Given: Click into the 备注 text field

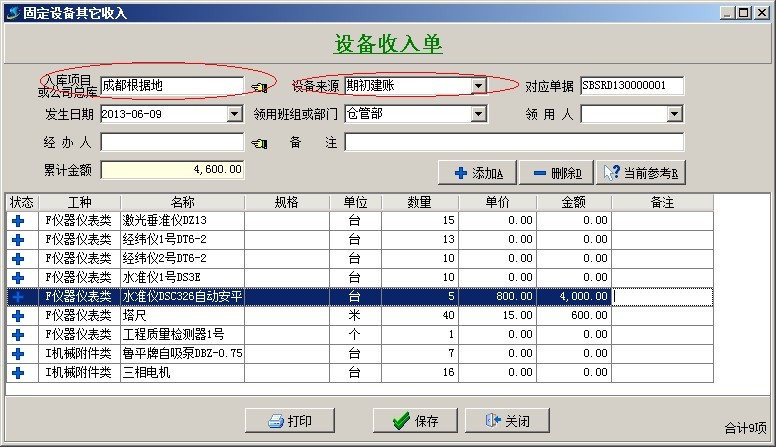Looking at the screenshot, I should 514,142.
